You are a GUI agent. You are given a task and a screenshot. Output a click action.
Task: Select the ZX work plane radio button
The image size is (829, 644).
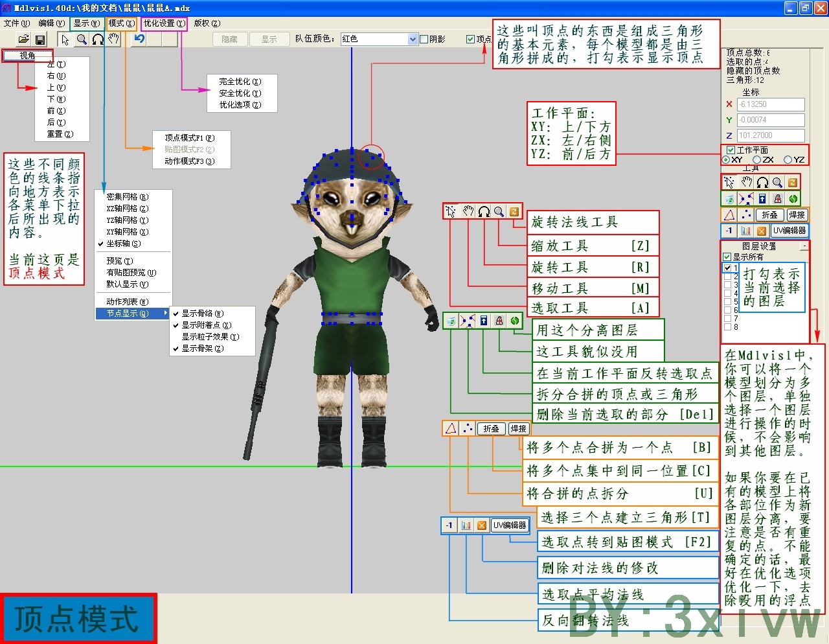coord(756,160)
